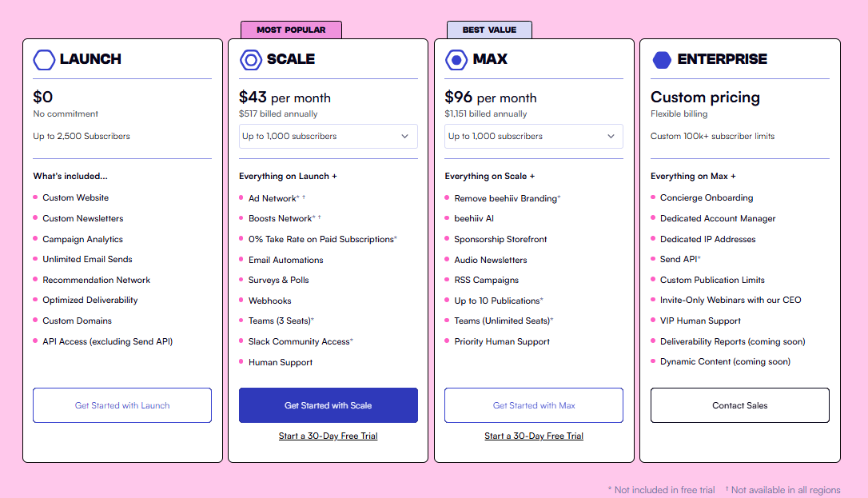
Task: Click the Max plan hexagon icon
Action: 456,59
